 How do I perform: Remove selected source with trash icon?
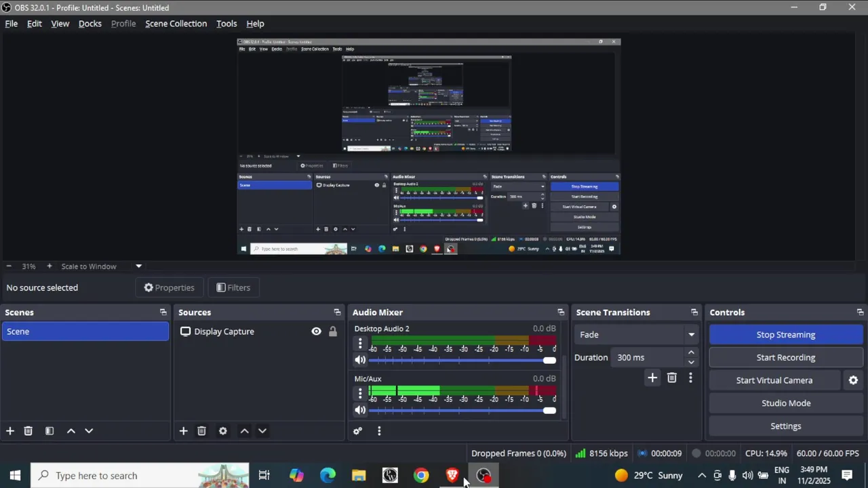(x=201, y=431)
